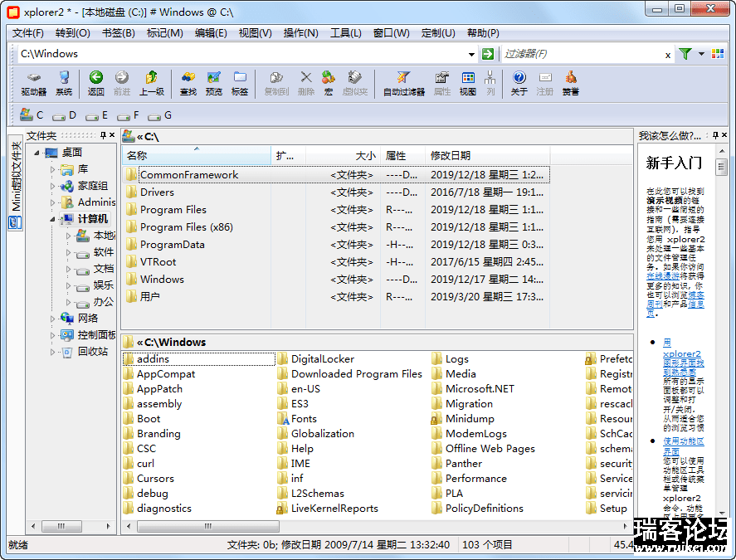Screen dimensions: 736x560
Task: Select the LiveKernelReports folder
Action: [328, 509]
